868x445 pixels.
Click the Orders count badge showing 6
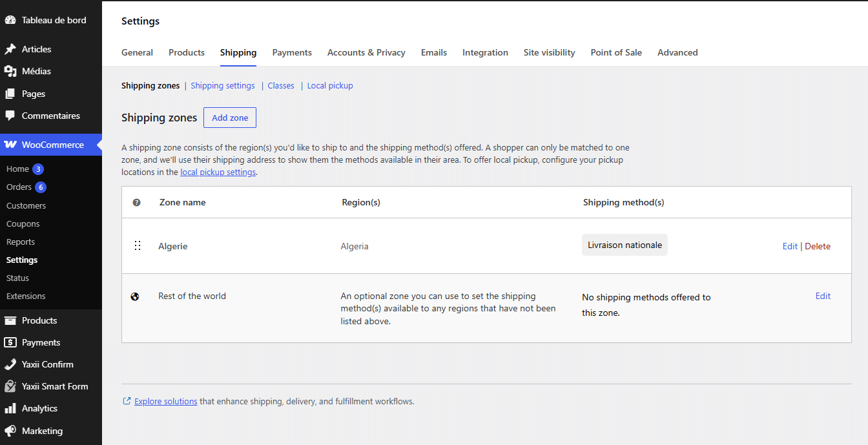[41, 187]
